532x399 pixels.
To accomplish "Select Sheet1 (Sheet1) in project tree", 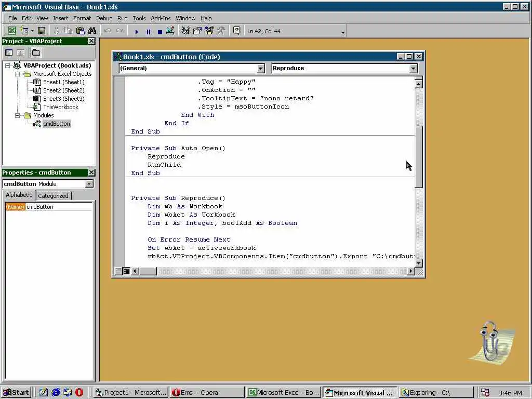I will [64, 82].
